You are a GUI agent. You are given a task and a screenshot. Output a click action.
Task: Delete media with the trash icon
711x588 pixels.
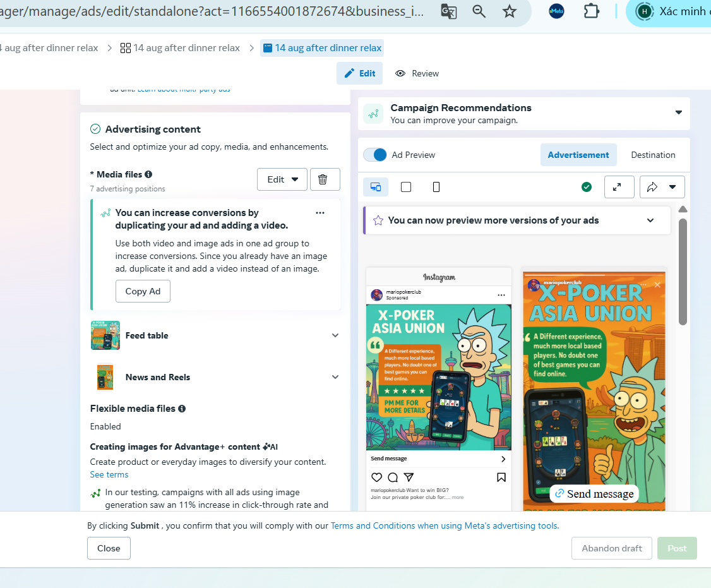[x=325, y=179]
